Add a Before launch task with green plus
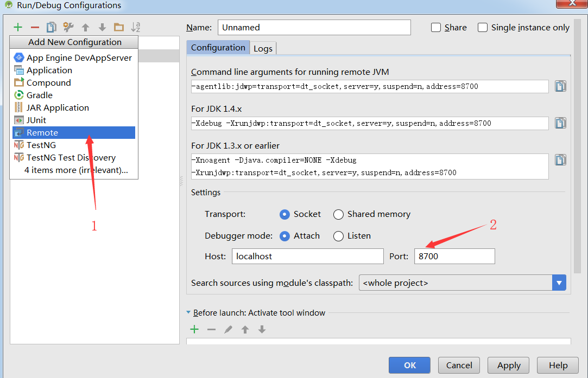588x378 pixels. pyautogui.click(x=194, y=329)
